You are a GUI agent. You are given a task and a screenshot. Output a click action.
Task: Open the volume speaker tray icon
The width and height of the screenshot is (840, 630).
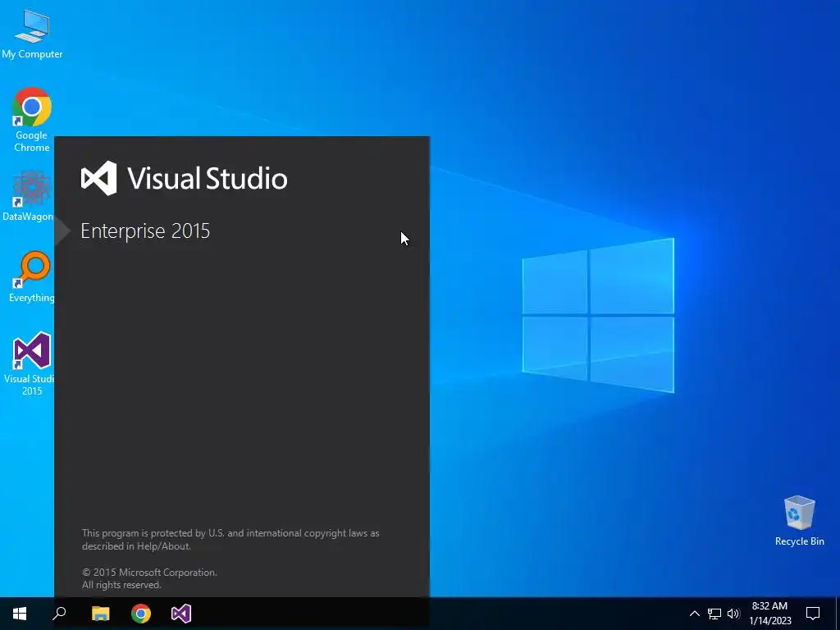click(x=733, y=614)
